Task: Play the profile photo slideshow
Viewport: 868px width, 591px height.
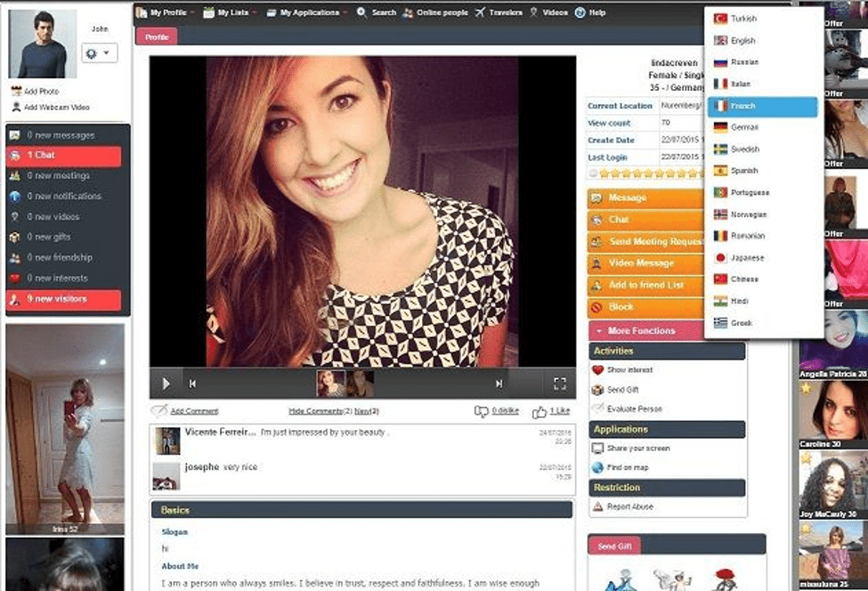Action: [166, 383]
